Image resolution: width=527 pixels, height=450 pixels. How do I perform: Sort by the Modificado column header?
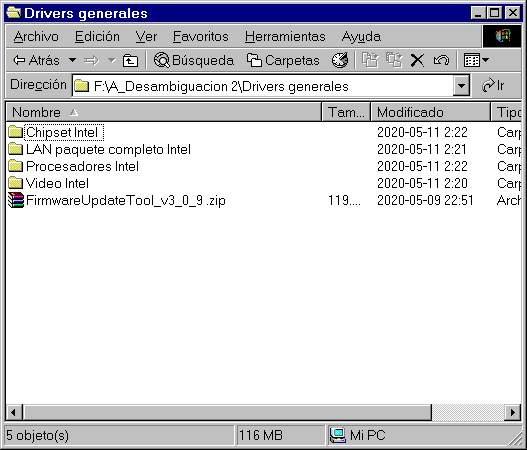click(430, 112)
